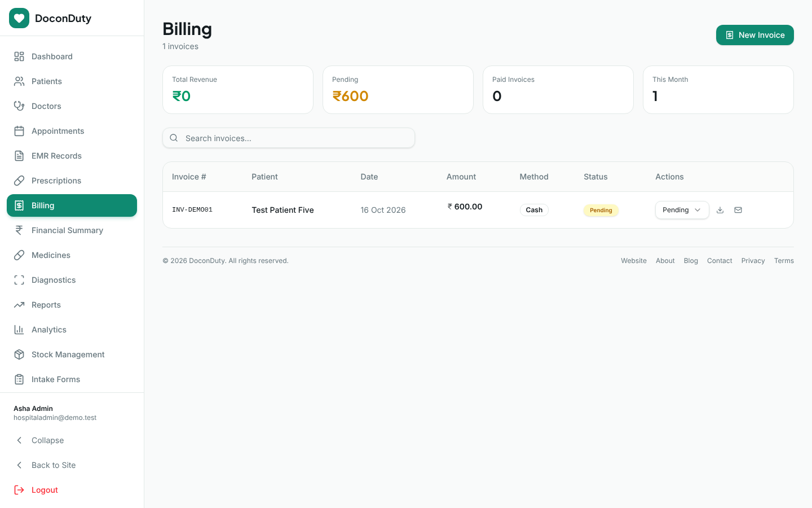Click the This Month card
812x508 pixels.
click(x=718, y=90)
